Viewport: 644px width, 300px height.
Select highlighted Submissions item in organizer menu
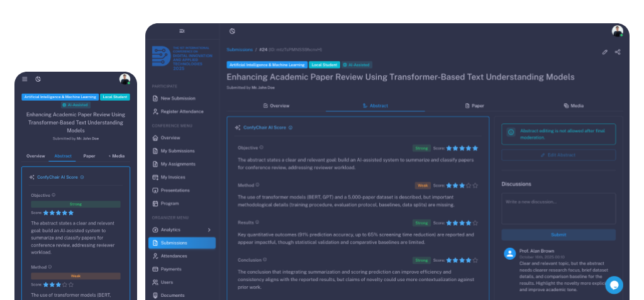tap(182, 243)
